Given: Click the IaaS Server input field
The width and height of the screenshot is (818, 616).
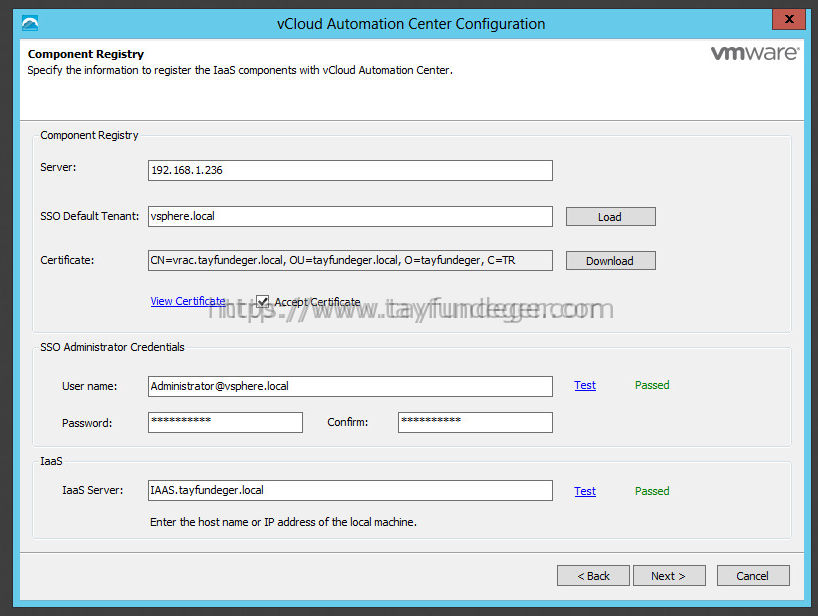Looking at the screenshot, I should 350,490.
